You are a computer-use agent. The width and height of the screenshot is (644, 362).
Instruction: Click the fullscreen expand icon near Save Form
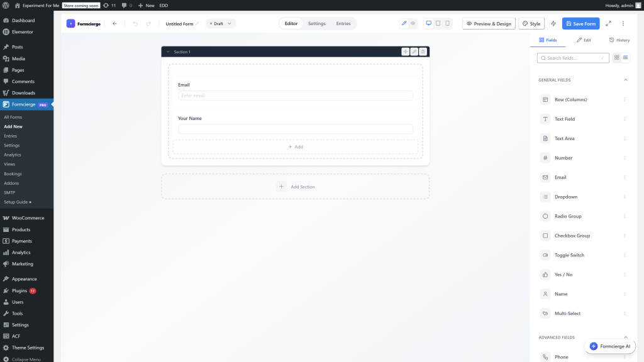(608, 23)
